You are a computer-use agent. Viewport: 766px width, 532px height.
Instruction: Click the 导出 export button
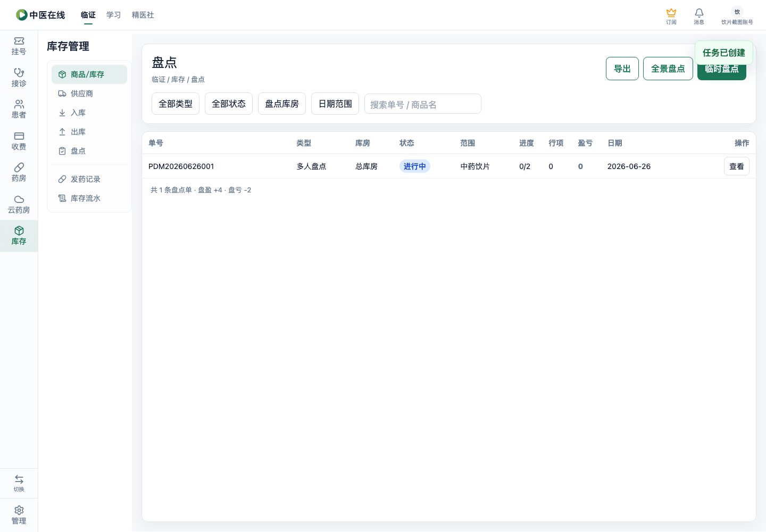point(622,69)
